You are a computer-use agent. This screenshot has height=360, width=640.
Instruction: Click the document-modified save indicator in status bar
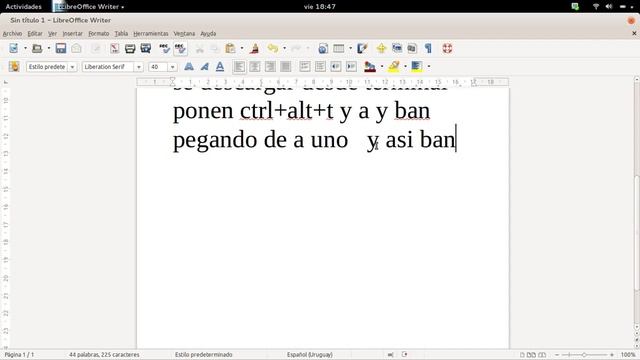404,354
